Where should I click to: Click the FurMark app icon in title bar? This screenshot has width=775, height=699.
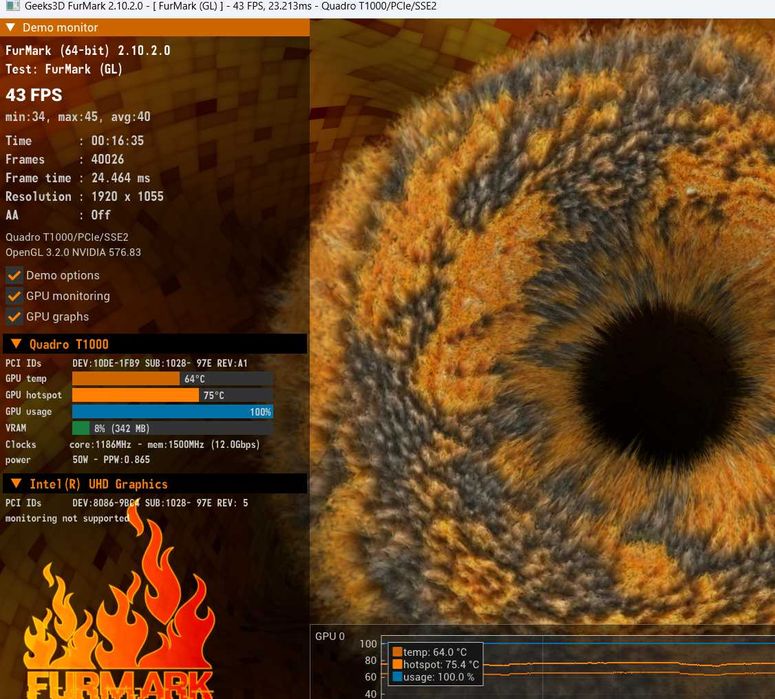12,6
